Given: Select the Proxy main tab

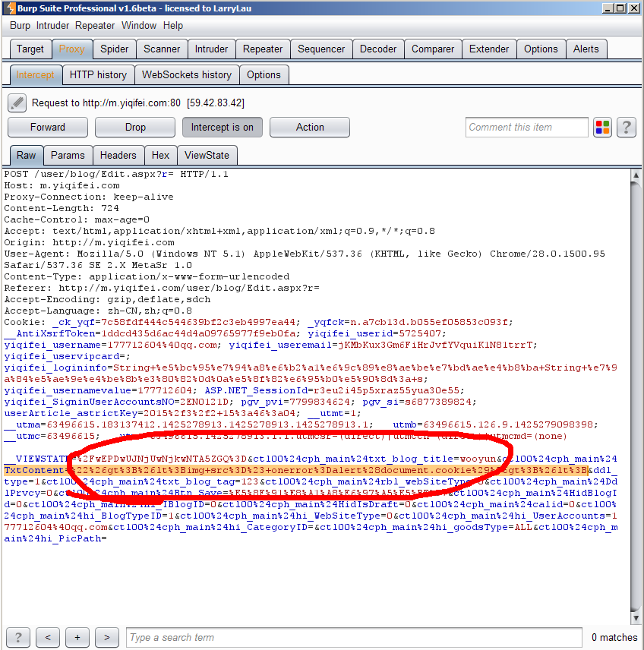Looking at the screenshot, I should (x=71, y=49).
